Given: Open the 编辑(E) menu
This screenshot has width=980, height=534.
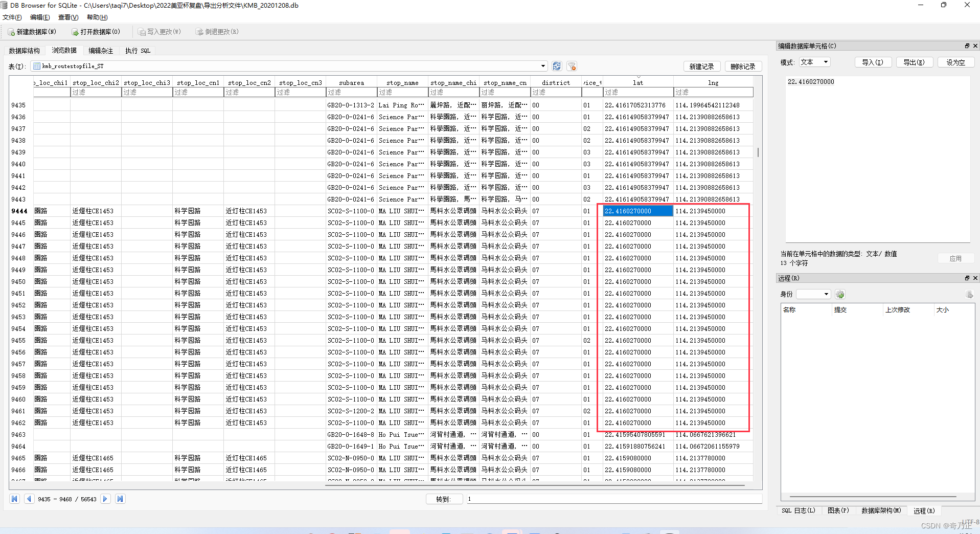Looking at the screenshot, I should coord(40,17).
